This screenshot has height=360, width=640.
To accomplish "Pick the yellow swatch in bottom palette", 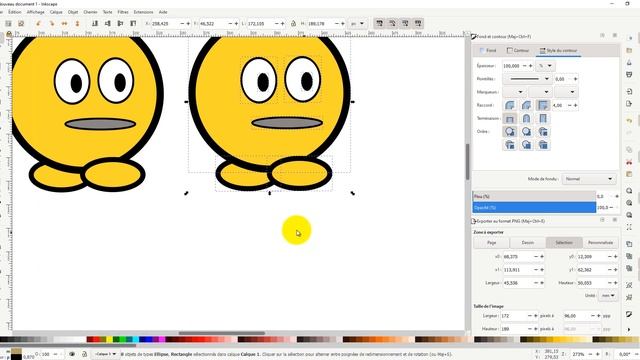I will (109, 339).
